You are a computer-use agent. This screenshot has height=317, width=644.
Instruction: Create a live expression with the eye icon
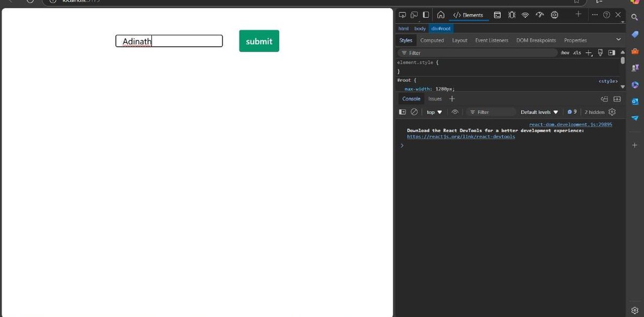[455, 112]
